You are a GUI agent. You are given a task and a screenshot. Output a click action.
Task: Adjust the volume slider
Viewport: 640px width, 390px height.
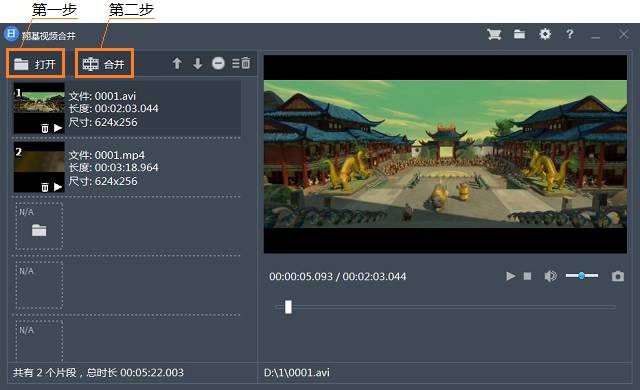pyautogui.click(x=582, y=276)
